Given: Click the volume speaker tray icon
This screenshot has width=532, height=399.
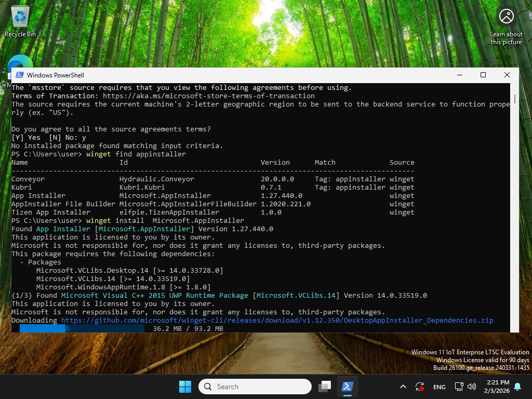Looking at the screenshot, I should click(471, 387).
